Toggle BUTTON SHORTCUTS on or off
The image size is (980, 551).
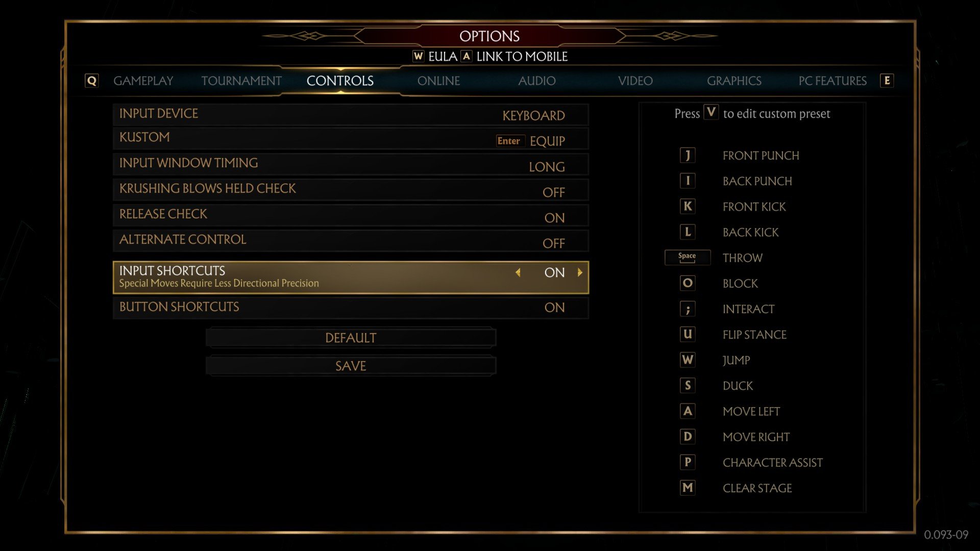[x=554, y=307]
